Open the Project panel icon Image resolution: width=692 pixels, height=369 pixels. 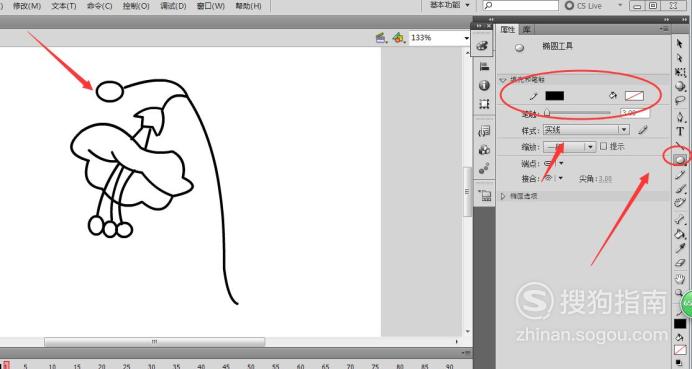485,195
